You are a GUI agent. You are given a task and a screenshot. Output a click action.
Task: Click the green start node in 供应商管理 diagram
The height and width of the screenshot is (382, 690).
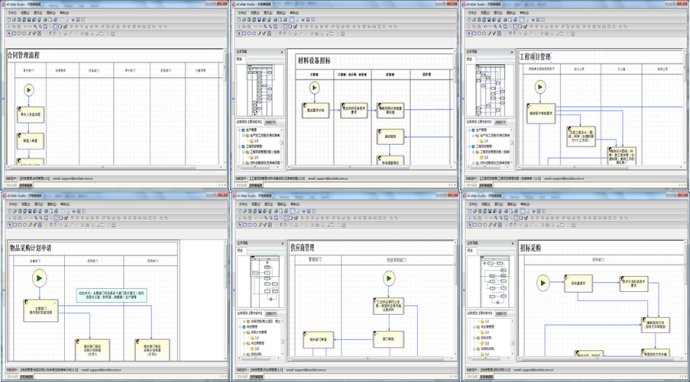(389, 278)
